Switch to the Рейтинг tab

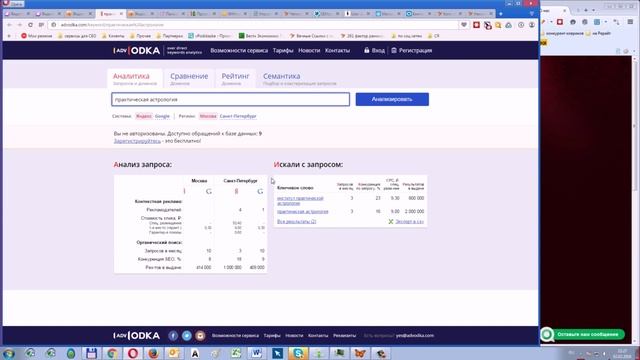click(235, 78)
